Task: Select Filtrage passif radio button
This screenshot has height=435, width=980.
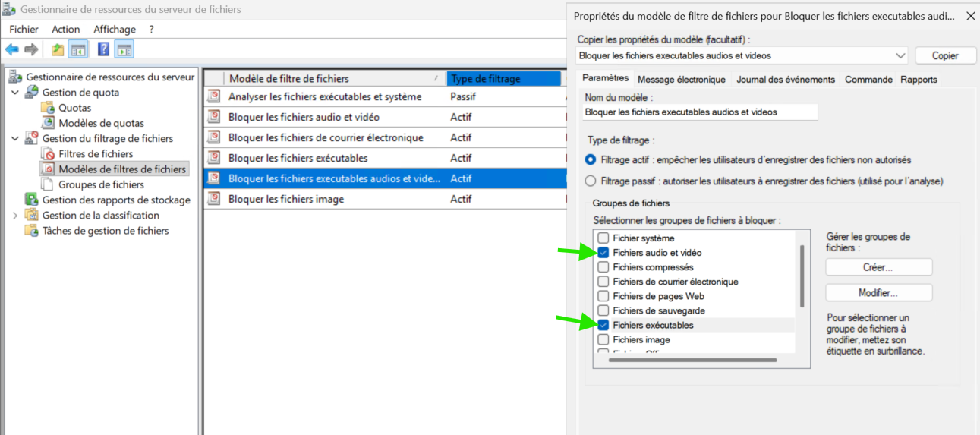Action: 591,181
